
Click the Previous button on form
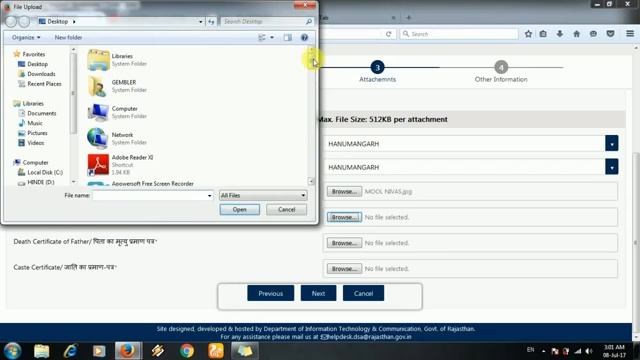(270, 293)
